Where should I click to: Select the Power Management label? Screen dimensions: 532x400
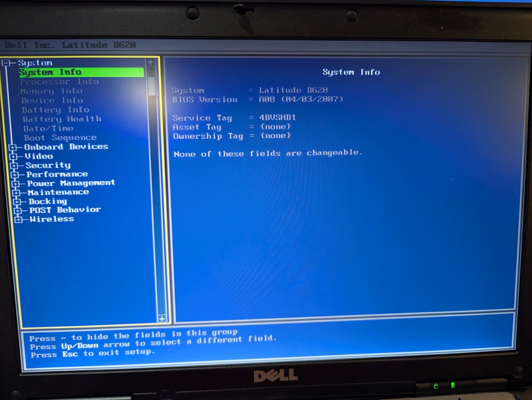[x=71, y=183]
